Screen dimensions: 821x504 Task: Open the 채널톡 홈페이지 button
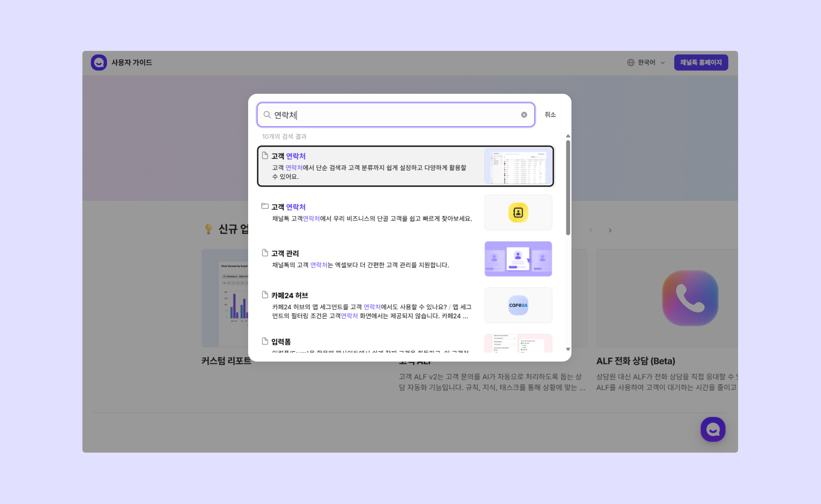pos(701,62)
